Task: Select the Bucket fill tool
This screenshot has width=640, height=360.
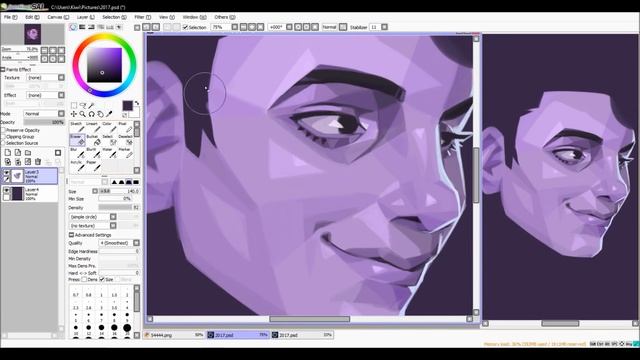Action: tap(93, 140)
